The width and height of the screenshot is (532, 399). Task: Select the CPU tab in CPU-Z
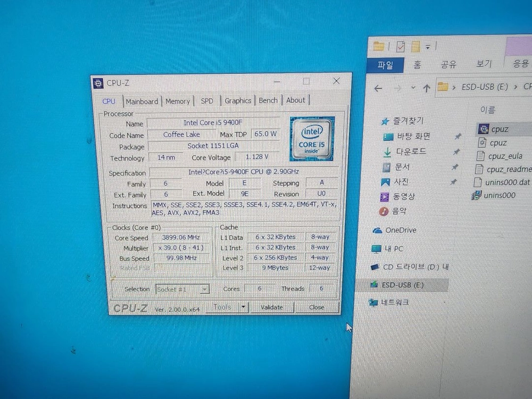coord(109,102)
